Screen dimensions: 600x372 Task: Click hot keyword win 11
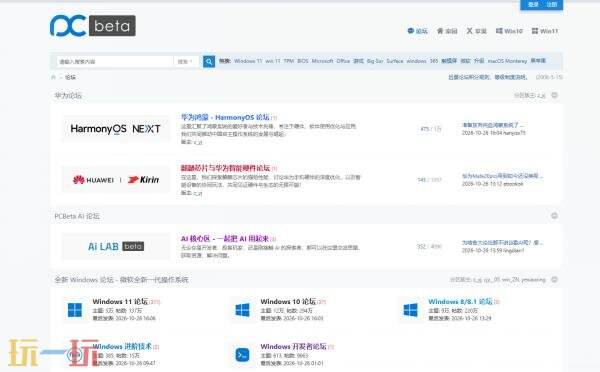(273, 61)
